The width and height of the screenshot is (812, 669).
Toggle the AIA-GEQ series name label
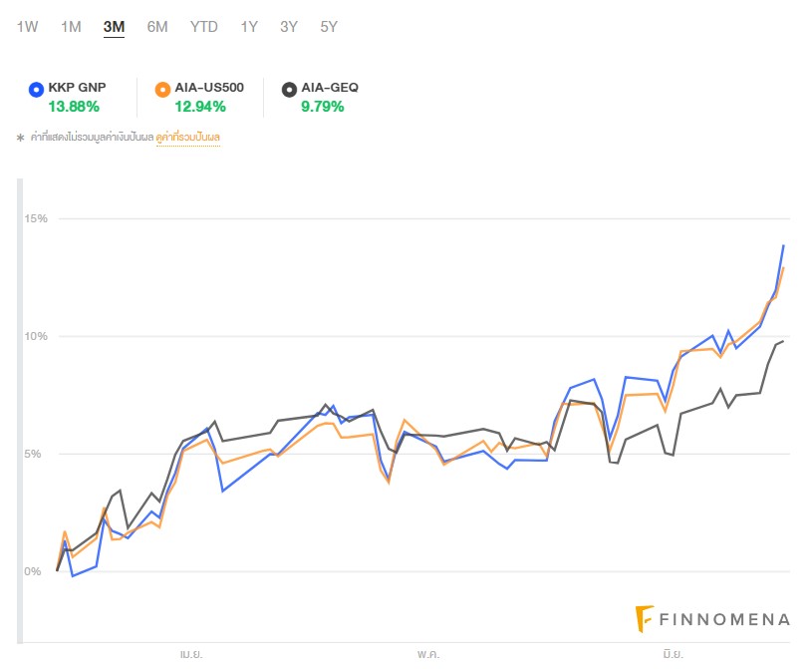pos(330,88)
